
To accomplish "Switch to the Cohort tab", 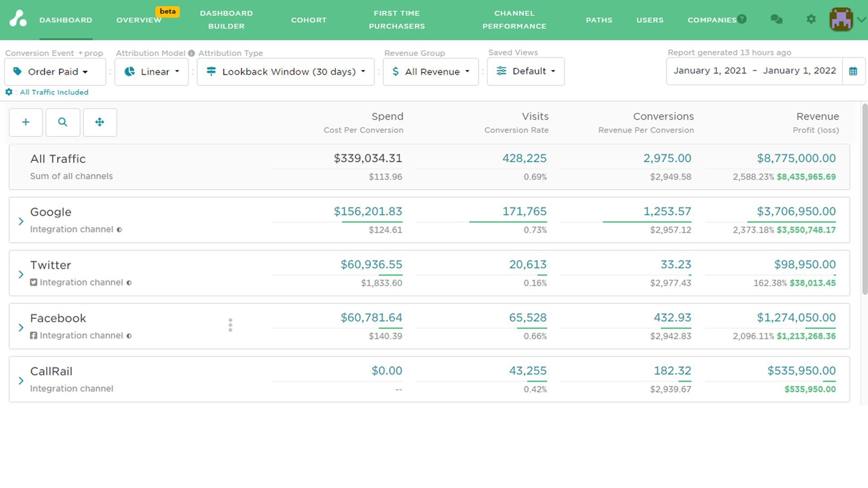I will pos(309,20).
